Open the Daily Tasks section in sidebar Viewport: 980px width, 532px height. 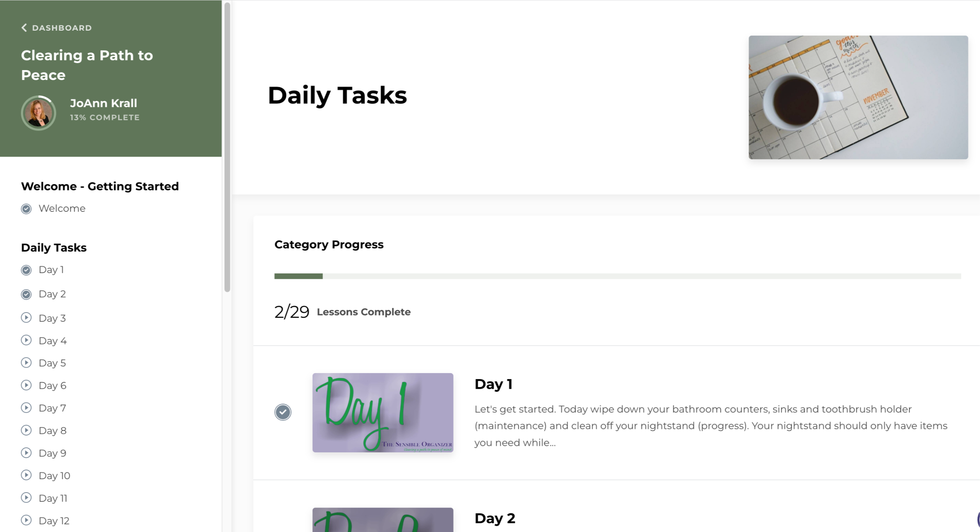point(54,247)
